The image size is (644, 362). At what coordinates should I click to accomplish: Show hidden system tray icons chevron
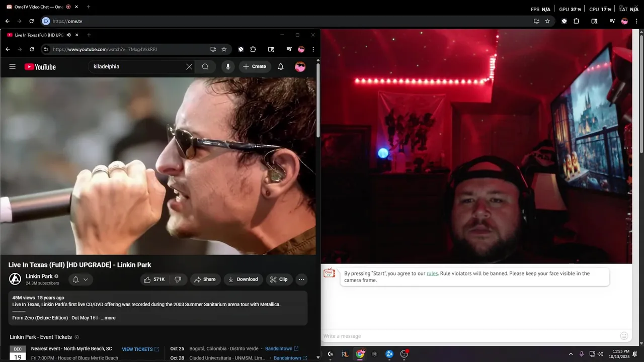click(571, 354)
